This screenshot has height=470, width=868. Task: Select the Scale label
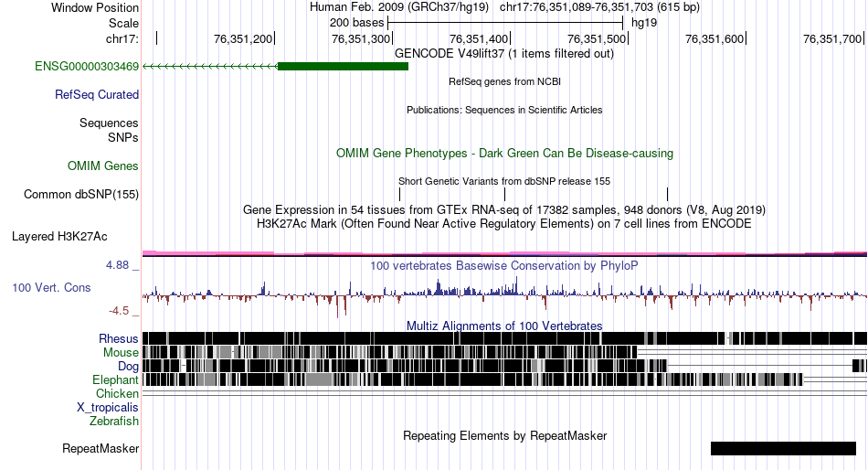pyautogui.click(x=124, y=23)
